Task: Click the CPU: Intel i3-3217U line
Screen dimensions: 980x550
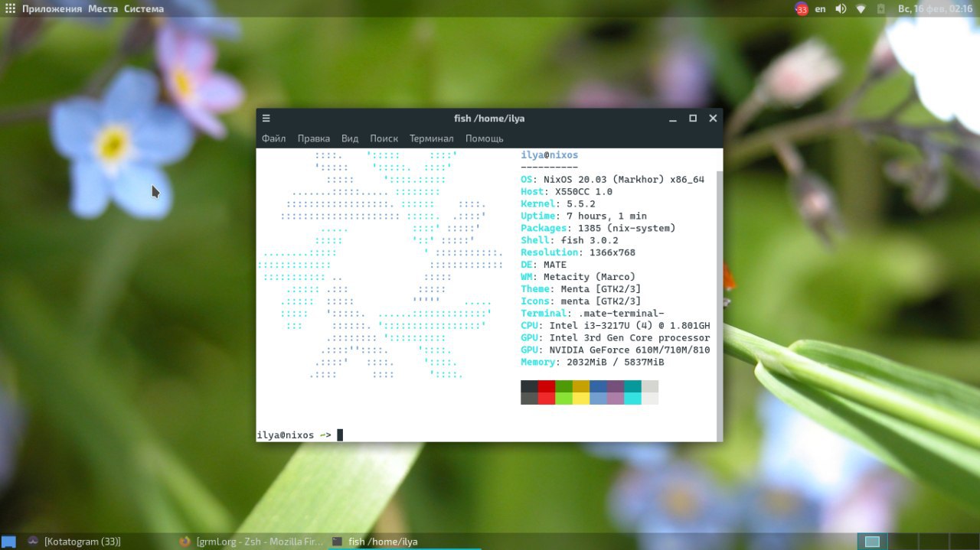Action: click(x=616, y=326)
